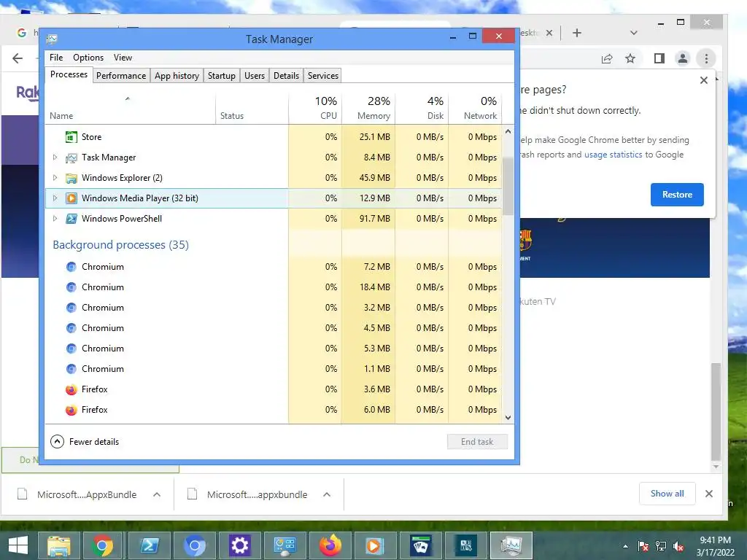Click the Task Manager title bar icon
The width and height of the screenshot is (747, 560).
pyautogui.click(x=52, y=39)
